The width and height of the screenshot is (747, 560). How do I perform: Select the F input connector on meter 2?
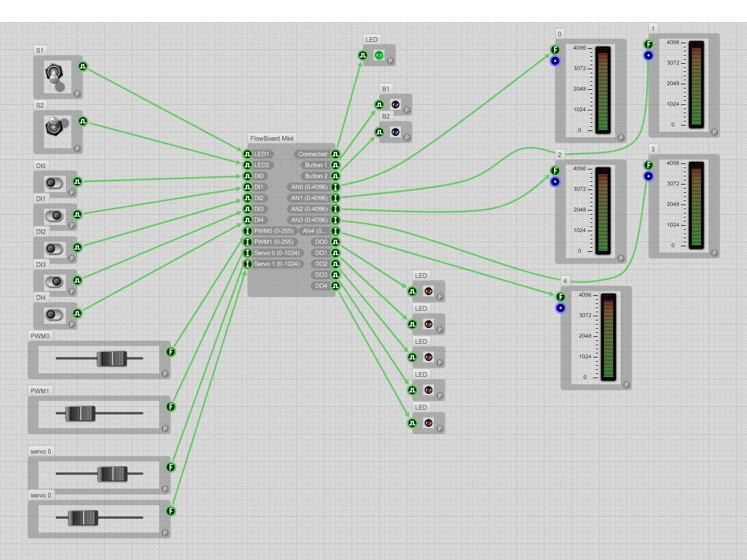[555, 171]
